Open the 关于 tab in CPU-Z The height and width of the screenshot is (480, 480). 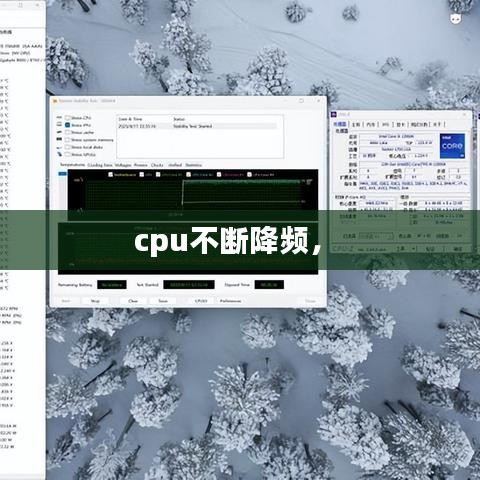tap(437, 124)
